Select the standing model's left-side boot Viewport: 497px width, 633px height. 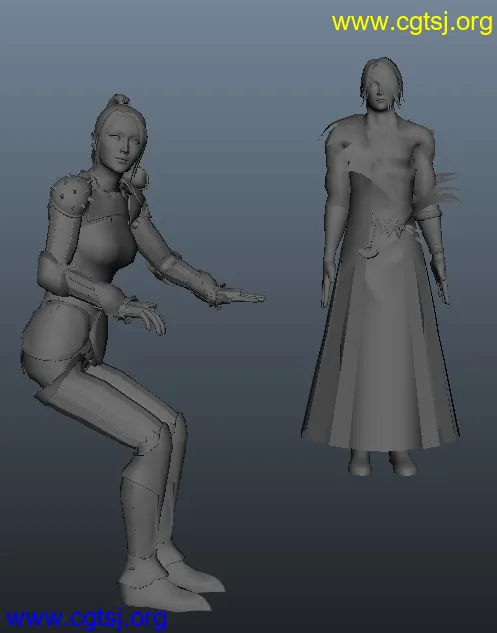click(x=360, y=462)
